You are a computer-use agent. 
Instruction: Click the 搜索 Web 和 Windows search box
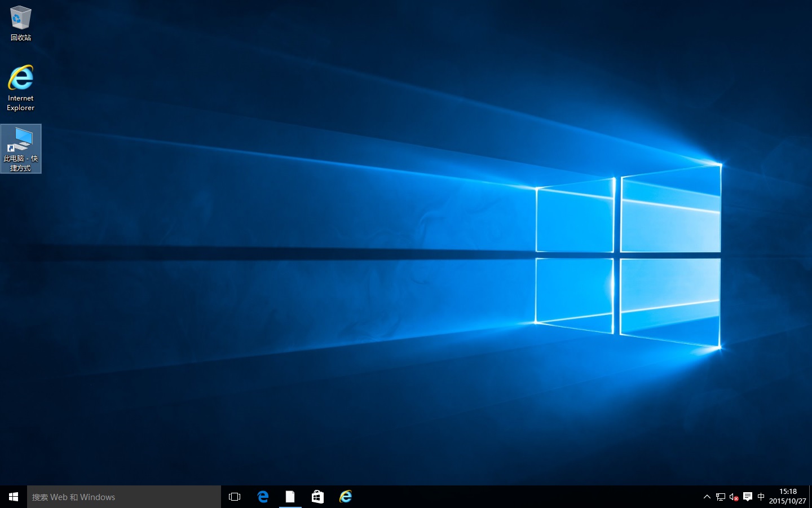tap(124, 497)
